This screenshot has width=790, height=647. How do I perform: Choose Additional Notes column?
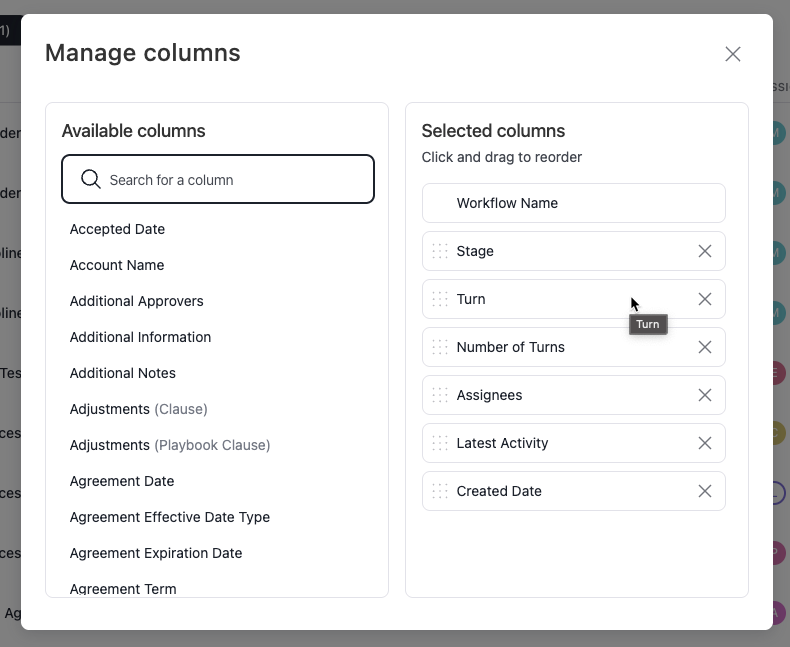[123, 373]
